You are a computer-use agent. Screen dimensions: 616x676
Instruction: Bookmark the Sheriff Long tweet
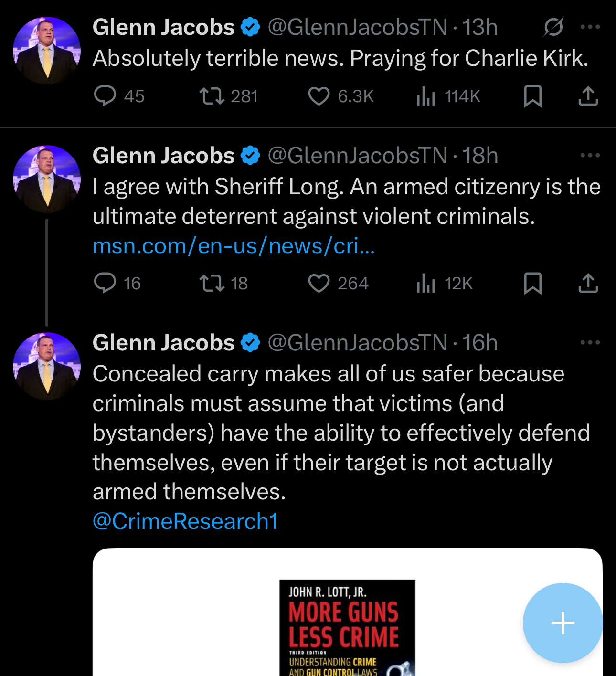tap(532, 283)
